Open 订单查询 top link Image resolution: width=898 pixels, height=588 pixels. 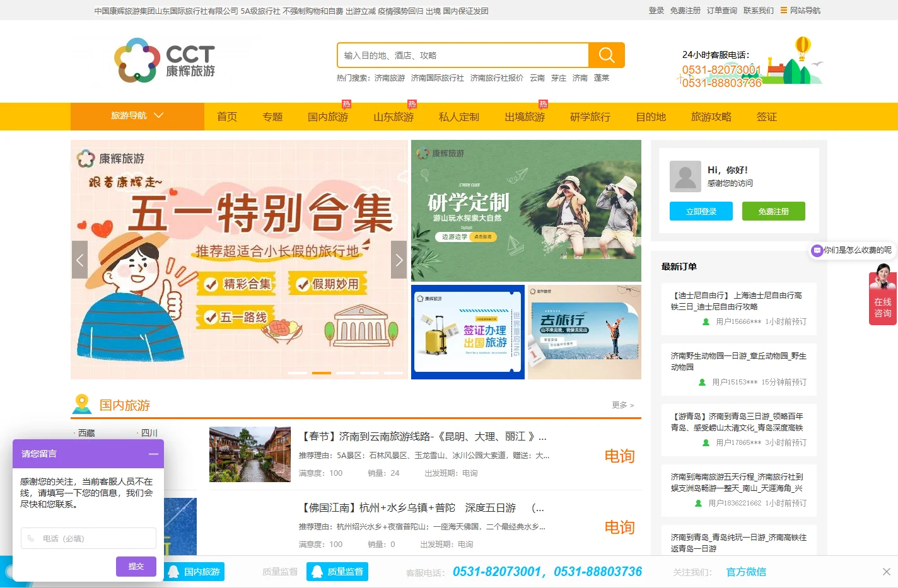(x=722, y=10)
